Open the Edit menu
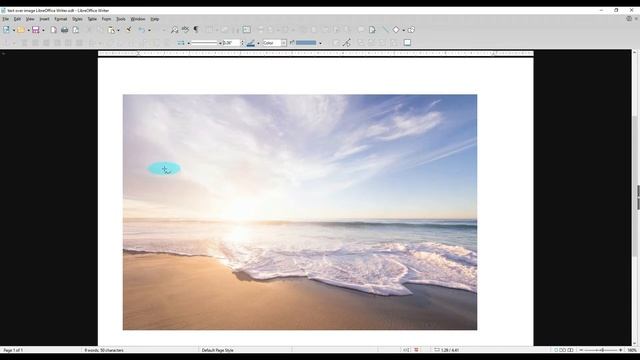Viewport: 640px width, 360px height. click(17, 19)
